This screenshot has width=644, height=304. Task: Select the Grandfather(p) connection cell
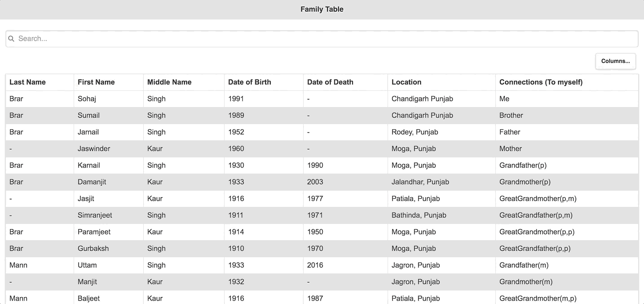[523, 165]
